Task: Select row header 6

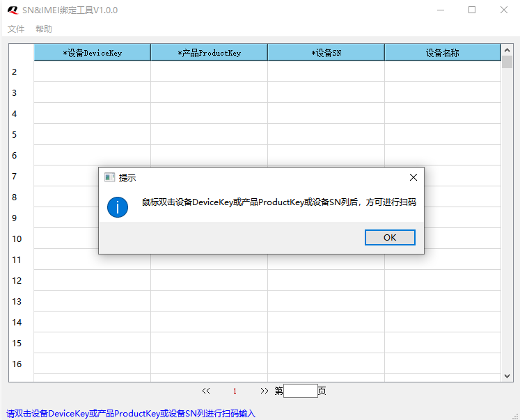Action: pos(21,155)
